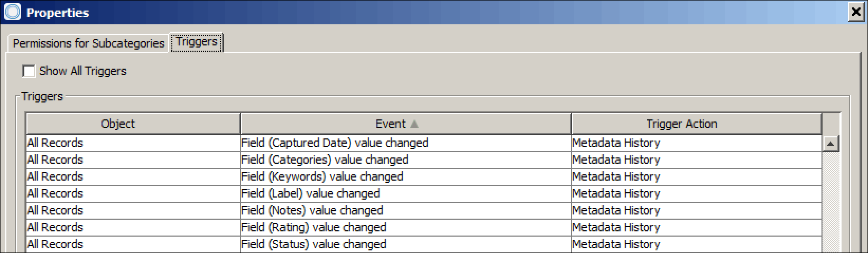Select the Label value changed trigger
This screenshot has height=253, width=868.
(310, 193)
